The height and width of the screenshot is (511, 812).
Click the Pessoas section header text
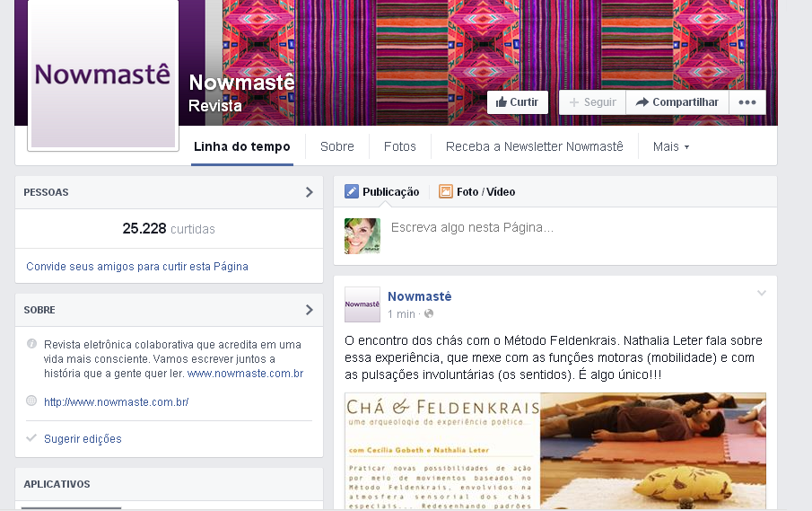coord(46,192)
